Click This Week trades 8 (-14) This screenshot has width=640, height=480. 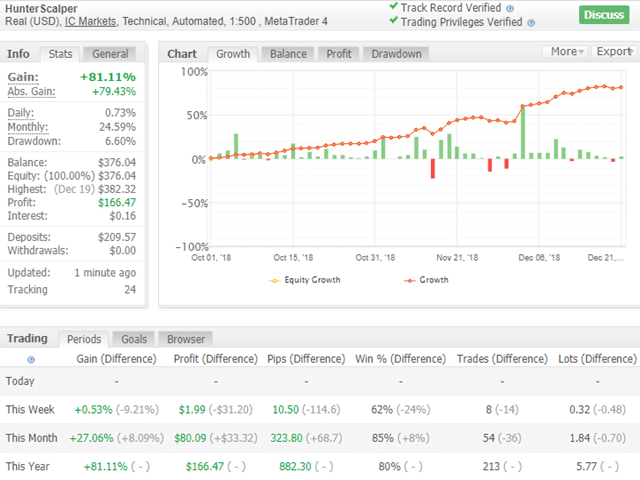502,409
